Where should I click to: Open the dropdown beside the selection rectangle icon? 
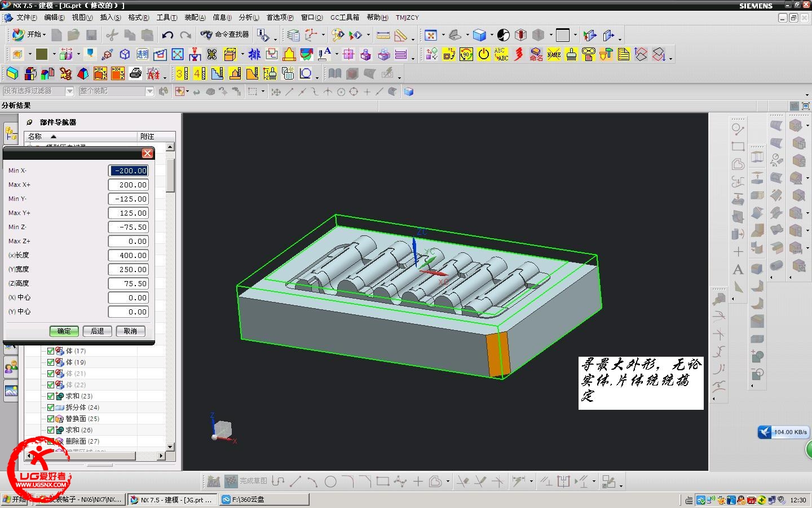click(x=263, y=91)
